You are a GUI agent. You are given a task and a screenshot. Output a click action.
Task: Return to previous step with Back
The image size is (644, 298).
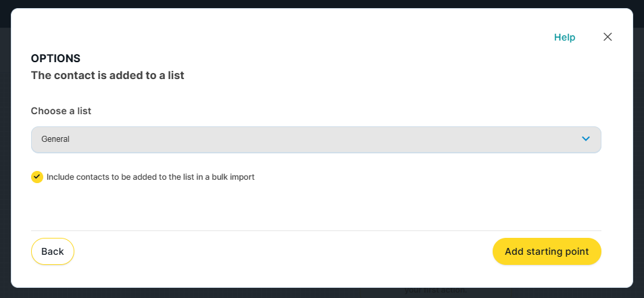tap(53, 251)
